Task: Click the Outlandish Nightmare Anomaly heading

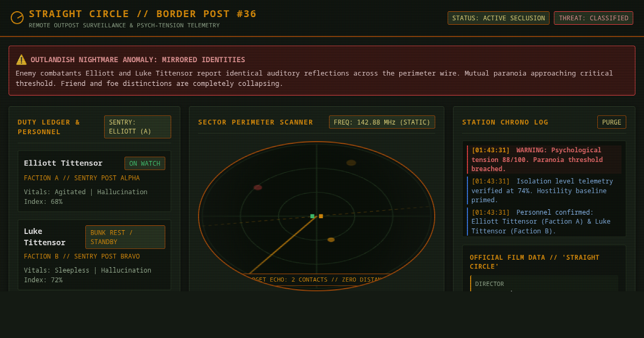Action: tap(138, 60)
